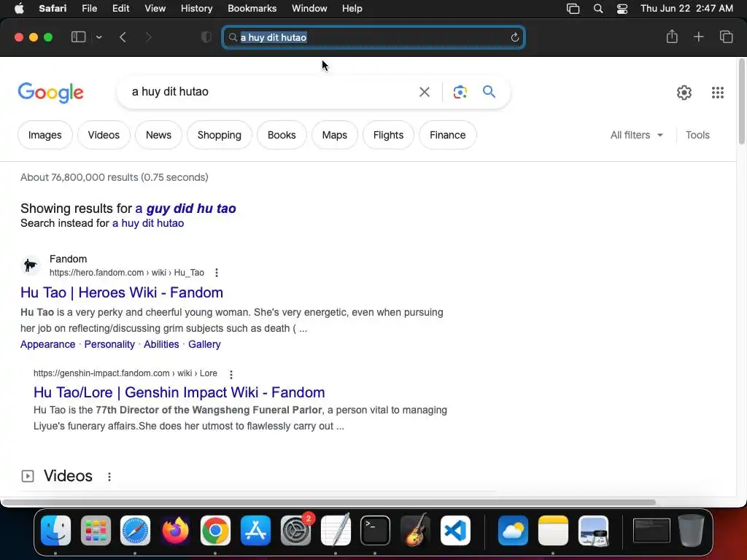The width and height of the screenshot is (747, 560).
Task: Launch Finder from the Dock
Action: [55, 531]
